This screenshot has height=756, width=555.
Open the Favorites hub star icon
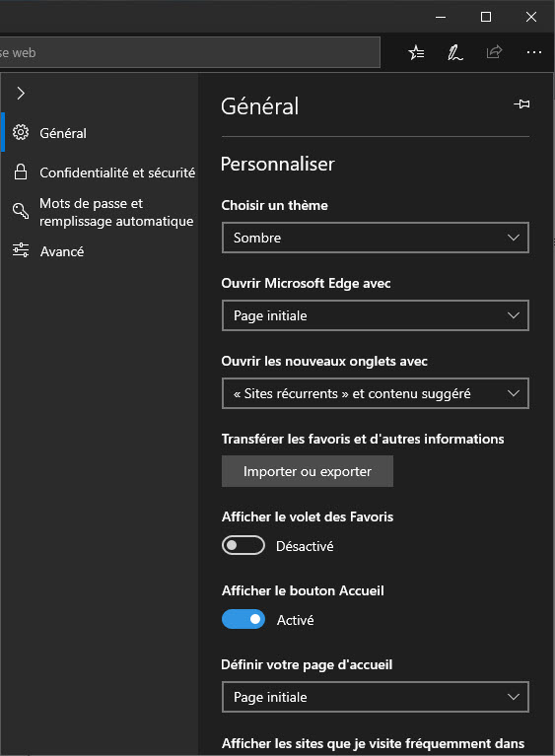point(416,52)
